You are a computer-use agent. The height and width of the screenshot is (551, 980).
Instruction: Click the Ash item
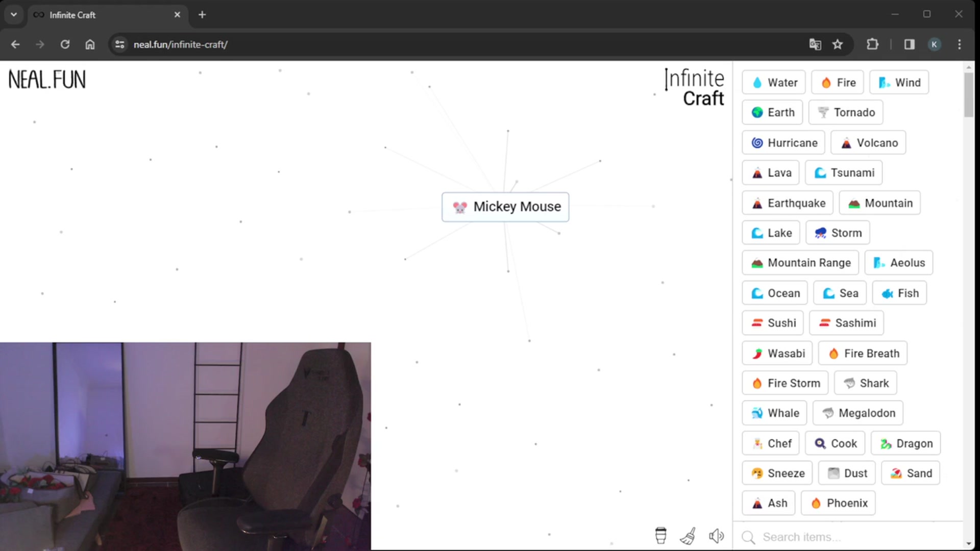point(769,503)
